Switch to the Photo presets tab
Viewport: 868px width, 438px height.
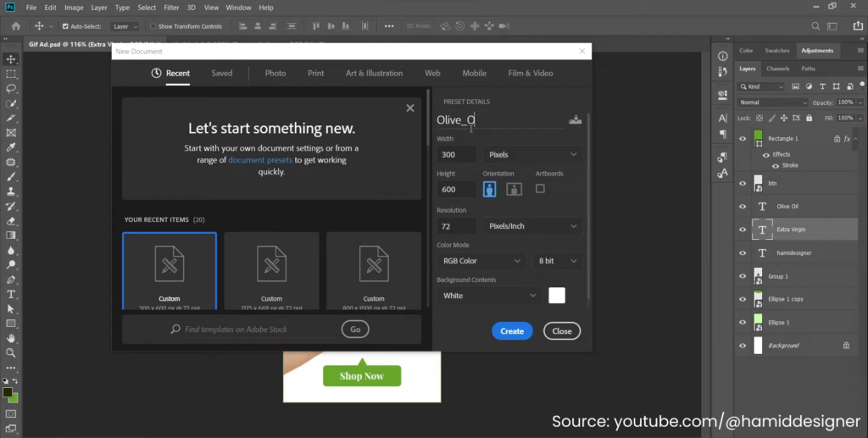coord(275,73)
